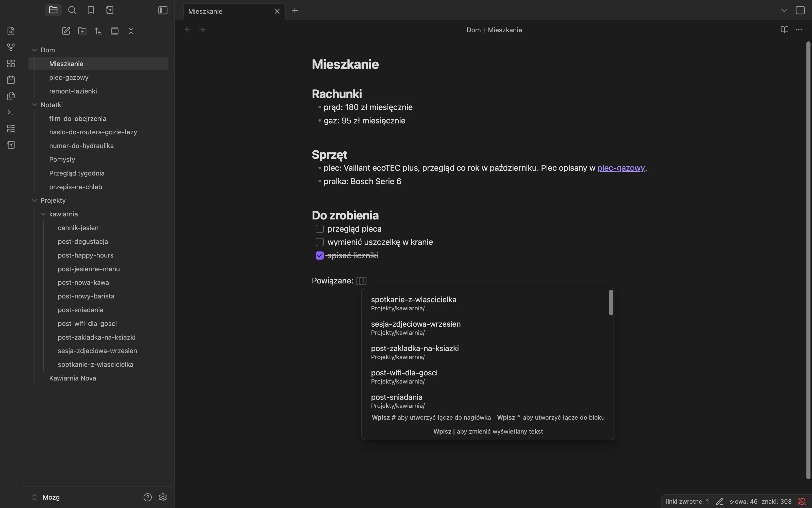
Task: Open the file explorer tab icon
Action: (53, 10)
